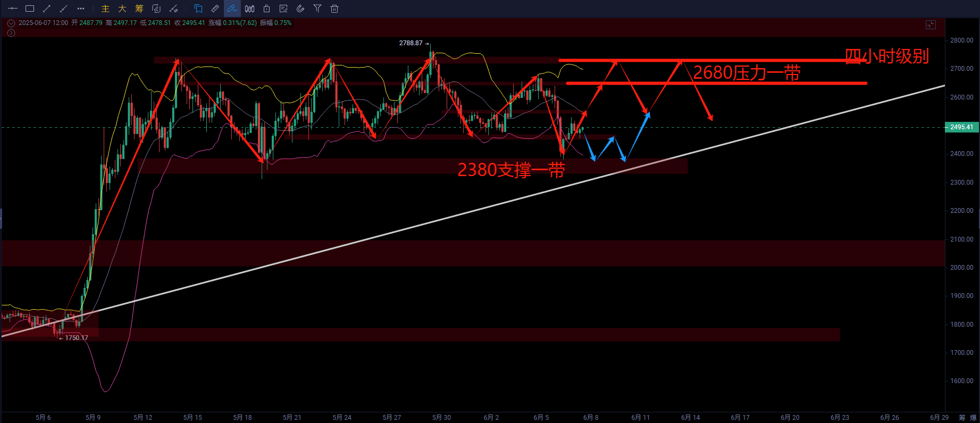Open more drawing tools (three dots)
The image size is (980, 423).
pyautogui.click(x=81, y=9)
